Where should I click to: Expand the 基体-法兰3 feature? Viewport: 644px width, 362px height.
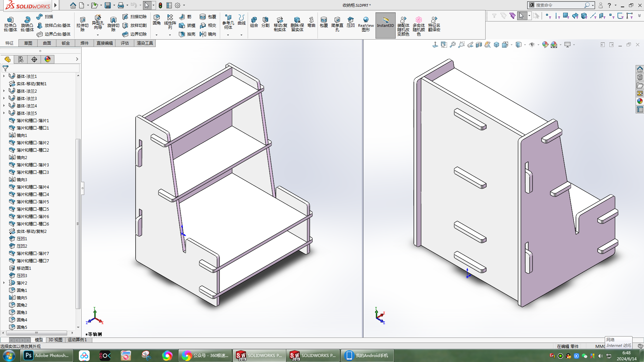pos(4,98)
